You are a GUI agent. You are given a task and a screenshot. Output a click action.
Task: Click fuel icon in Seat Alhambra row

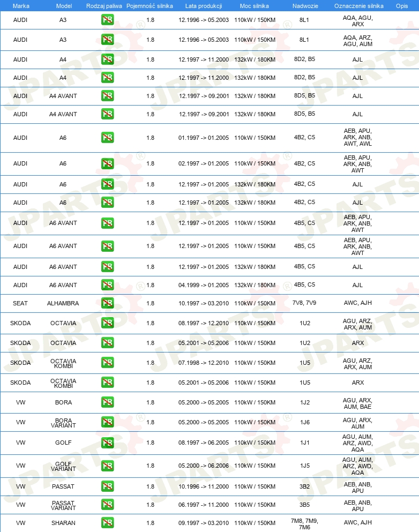click(x=108, y=303)
